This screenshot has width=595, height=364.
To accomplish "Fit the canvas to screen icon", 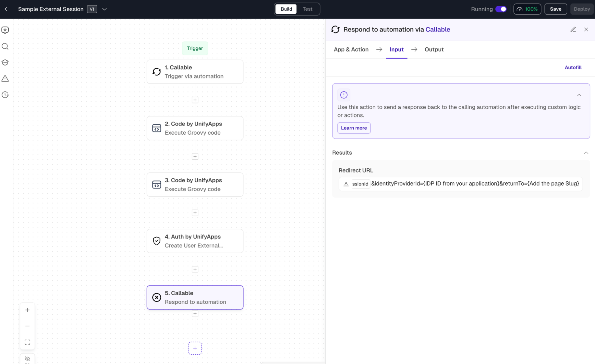I will (x=27, y=342).
